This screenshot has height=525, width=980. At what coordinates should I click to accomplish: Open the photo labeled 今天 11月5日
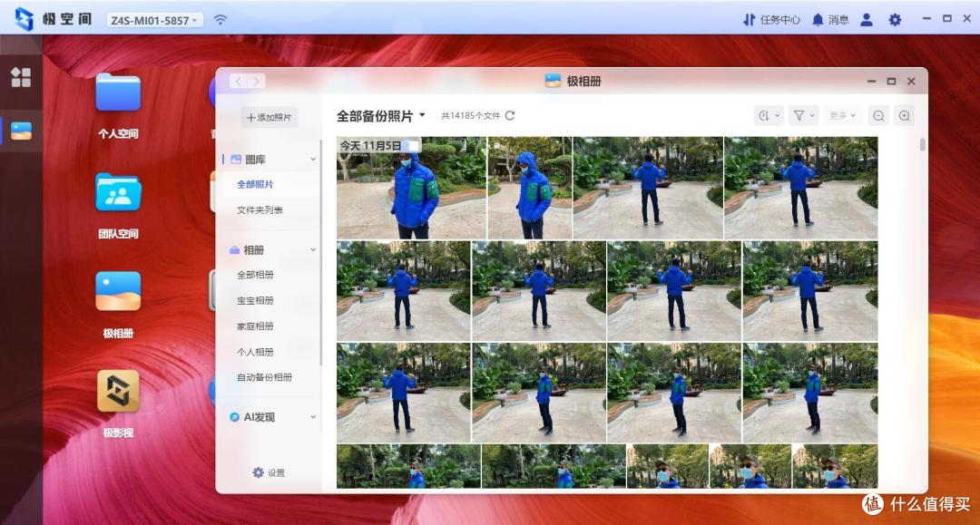(x=411, y=188)
